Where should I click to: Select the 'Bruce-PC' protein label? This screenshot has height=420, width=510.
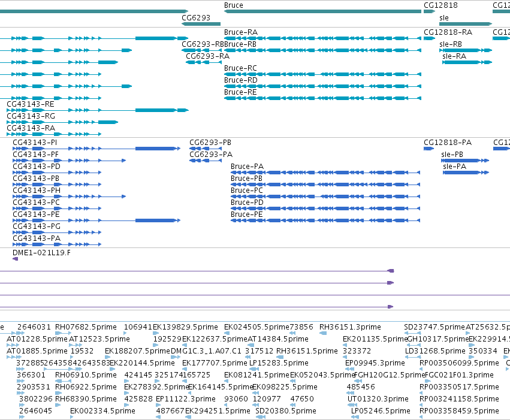tap(246, 190)
